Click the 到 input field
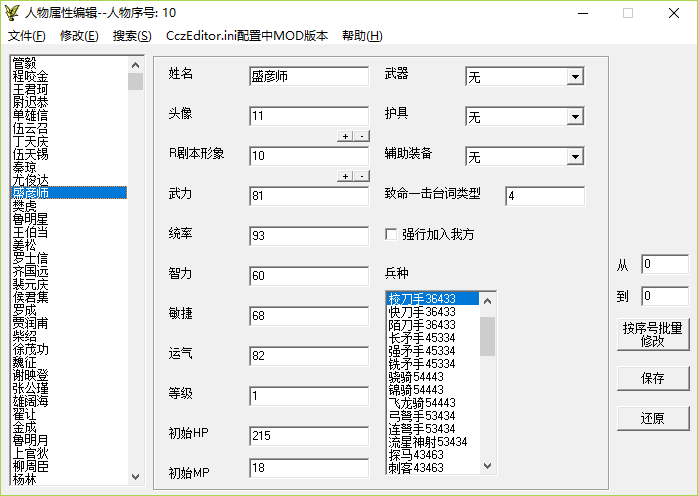 click(x=665, y=296)
